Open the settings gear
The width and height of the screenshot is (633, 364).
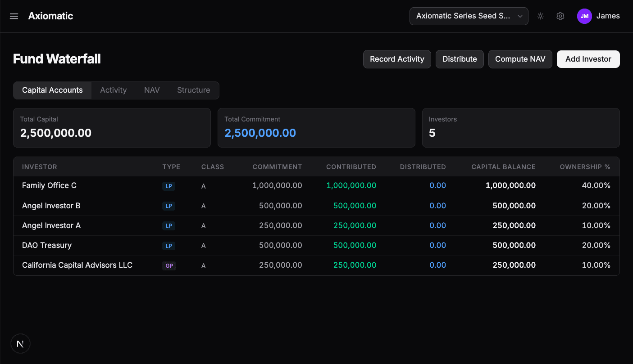560,16
